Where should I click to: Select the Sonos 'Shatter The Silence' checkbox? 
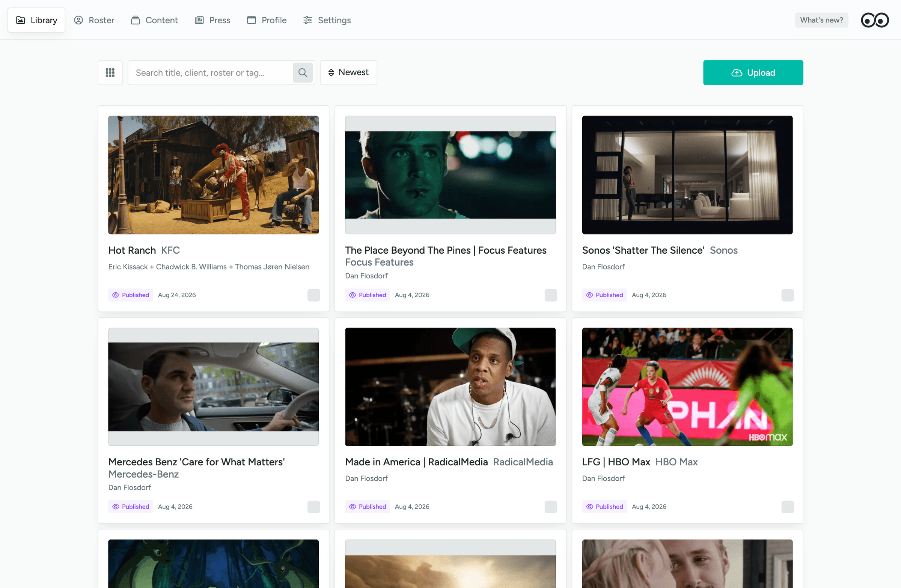[787, 295]
